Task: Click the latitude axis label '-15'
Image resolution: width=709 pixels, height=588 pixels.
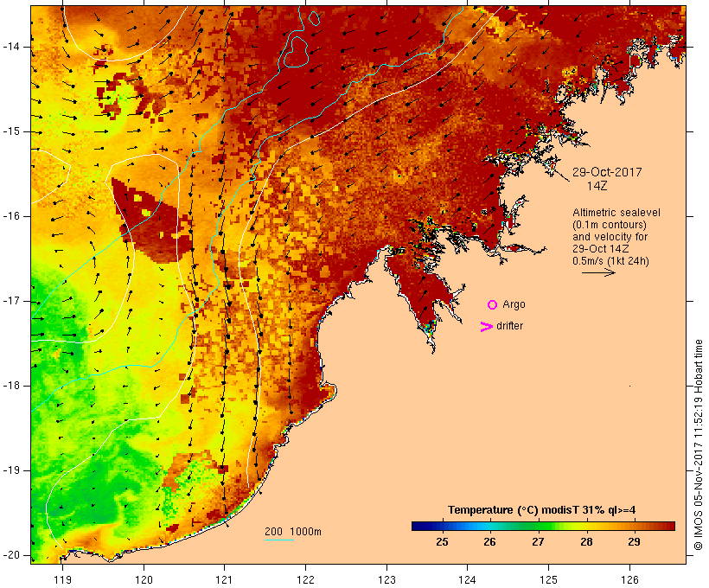Action: pyautogui.click(x=11, y=131)
